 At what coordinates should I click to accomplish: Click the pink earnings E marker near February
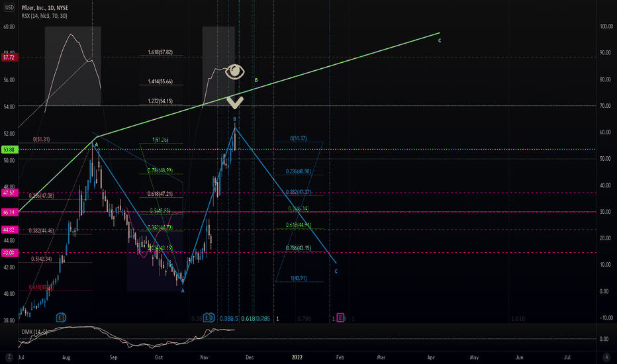(341, 317)
